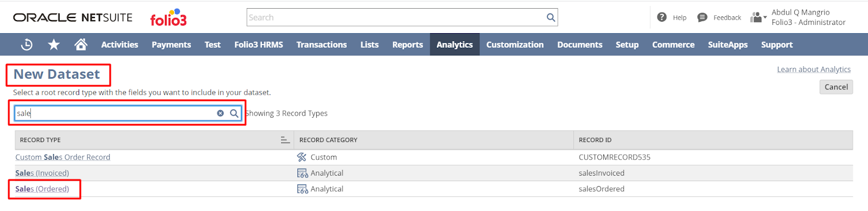868x211 pixels.
Task: Go to the Home house icon
Action: 81,44
